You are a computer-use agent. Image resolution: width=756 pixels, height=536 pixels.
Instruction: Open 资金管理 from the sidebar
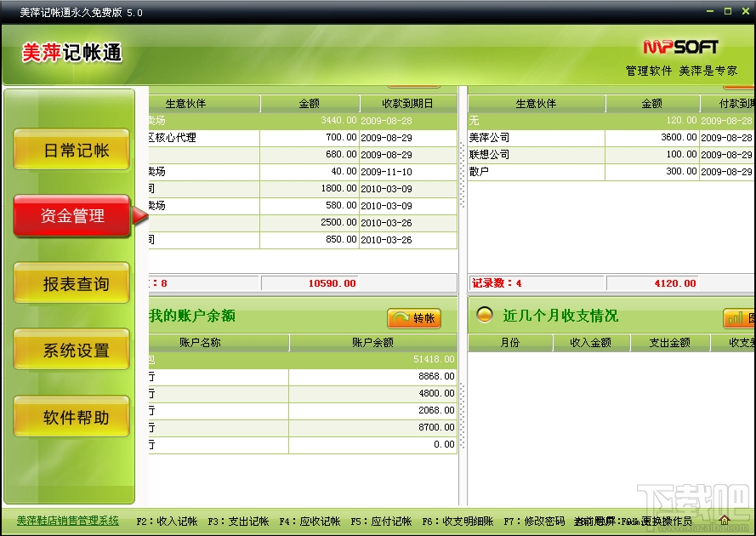coord(71,216)
